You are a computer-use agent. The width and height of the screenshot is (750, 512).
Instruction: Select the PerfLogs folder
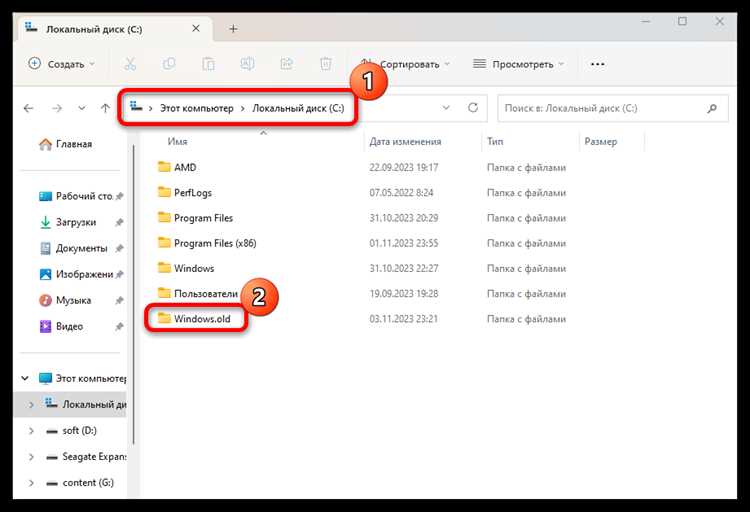click(185, 192)
